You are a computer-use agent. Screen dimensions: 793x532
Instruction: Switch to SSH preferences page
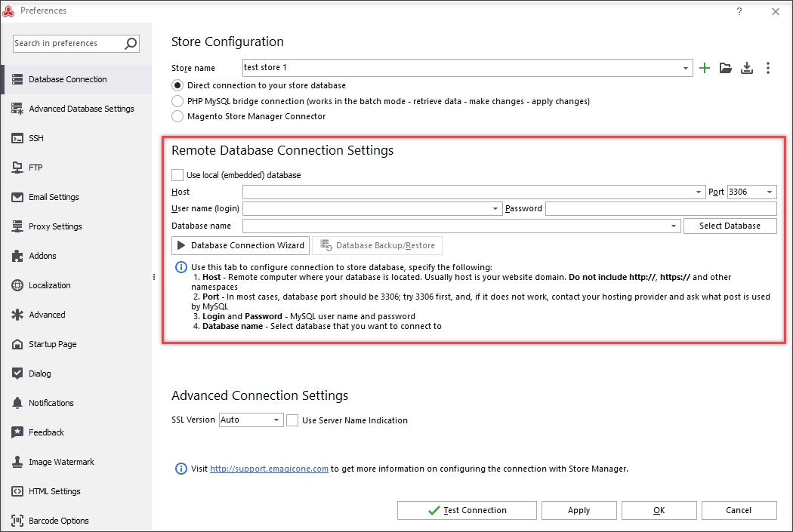point(76,138)
